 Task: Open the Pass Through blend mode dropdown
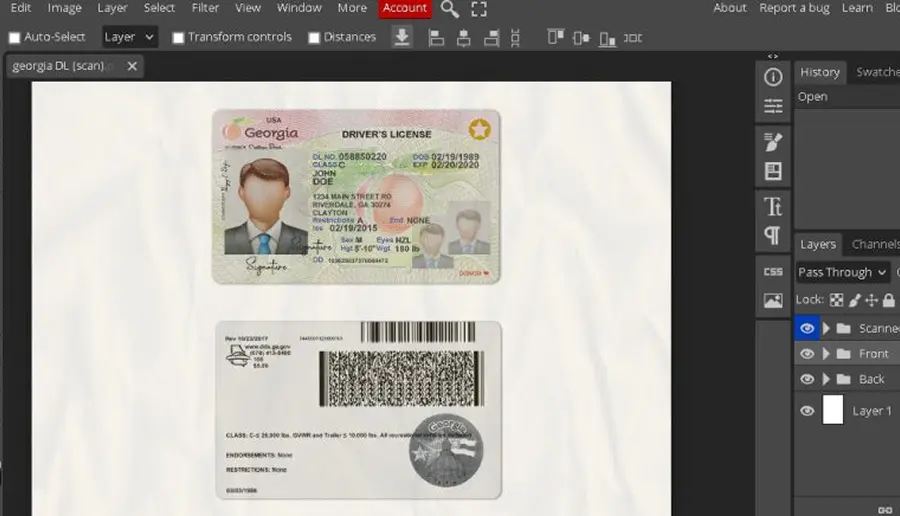842,273
